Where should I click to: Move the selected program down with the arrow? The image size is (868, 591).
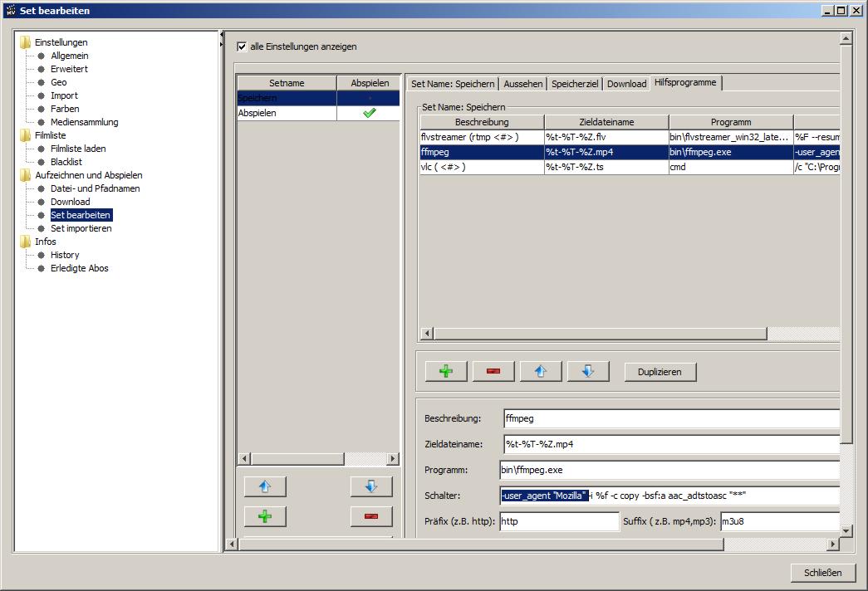[588, 371]
